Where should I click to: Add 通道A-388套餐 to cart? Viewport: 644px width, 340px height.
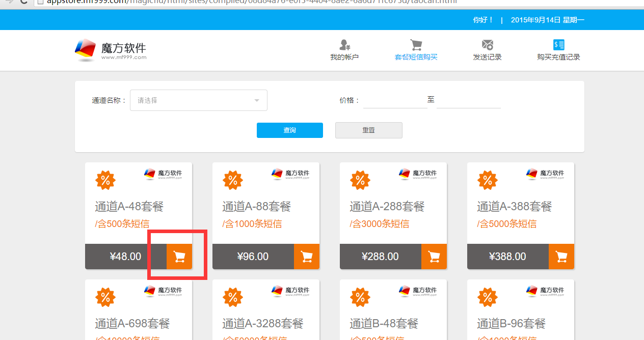tap(561, 257)
